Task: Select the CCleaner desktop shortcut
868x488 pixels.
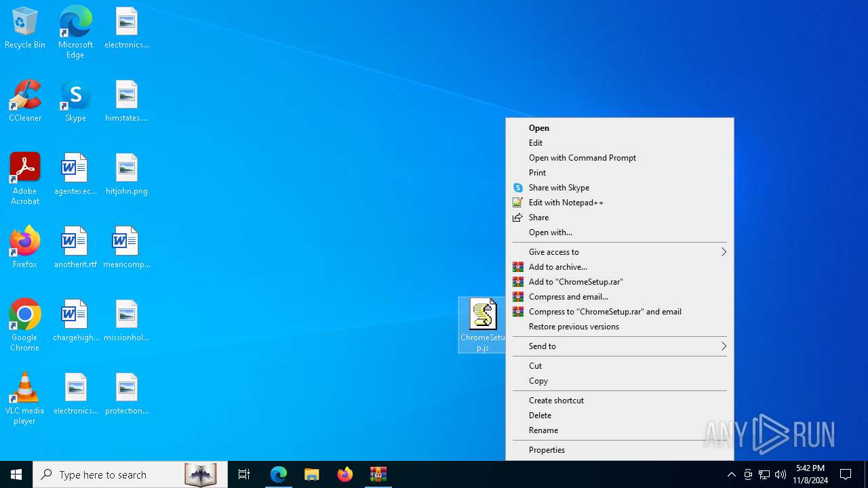Action: pyautogui.click(x=25, y=102)
